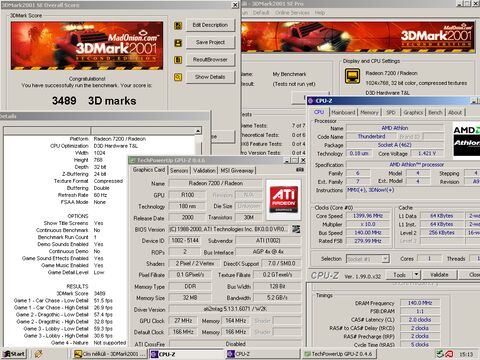Click the taskbar clock showing 15:13
The image size is (480, 360).
point(466,354)
